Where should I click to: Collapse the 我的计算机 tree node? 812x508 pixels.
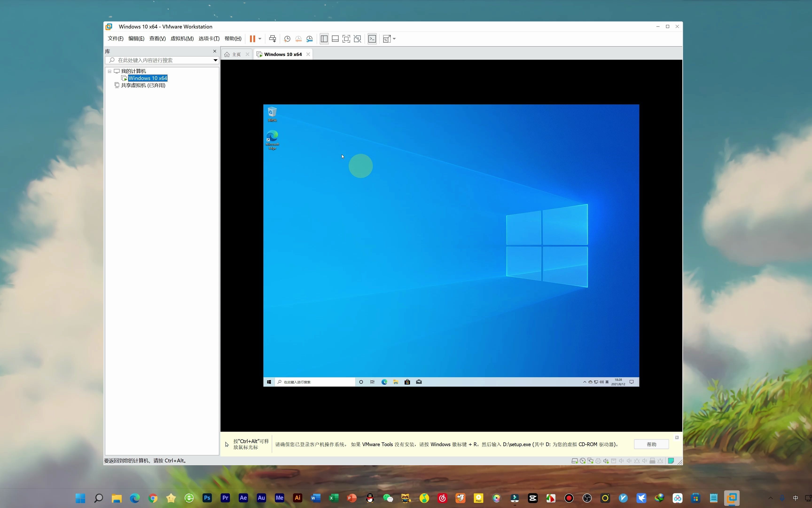point(109,71)
